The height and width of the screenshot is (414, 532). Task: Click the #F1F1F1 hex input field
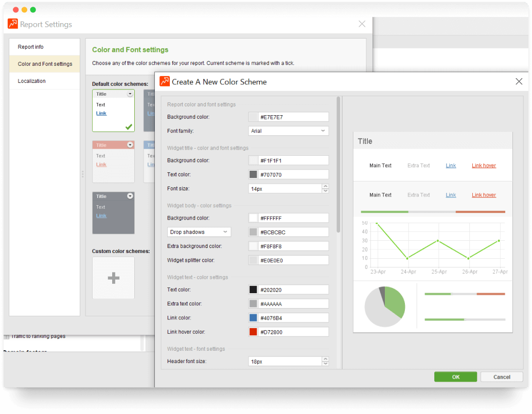pos(293,160)
